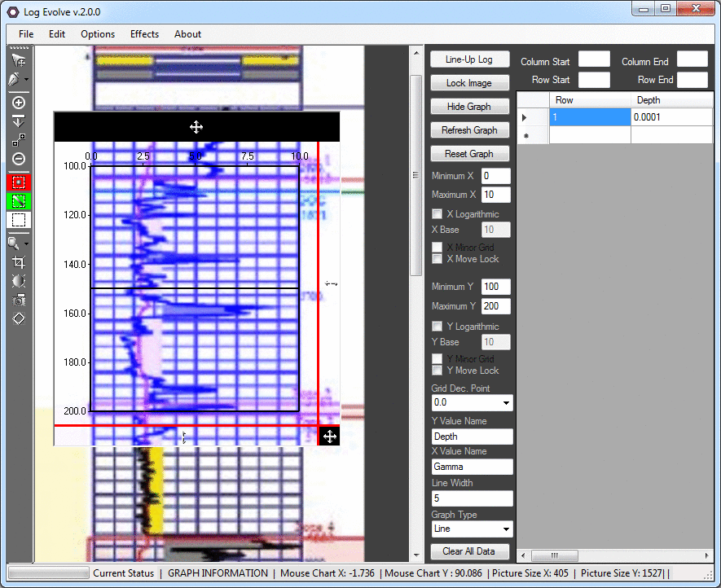
Task: Edit the Maximum Y input field
Action: (x=496, y=306)
